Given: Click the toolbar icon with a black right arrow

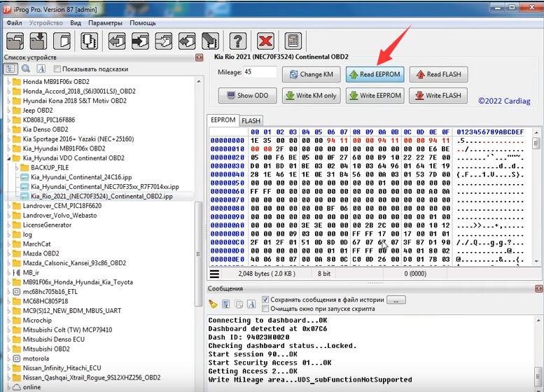Looking at the screenshot, I should click(140, 41).
